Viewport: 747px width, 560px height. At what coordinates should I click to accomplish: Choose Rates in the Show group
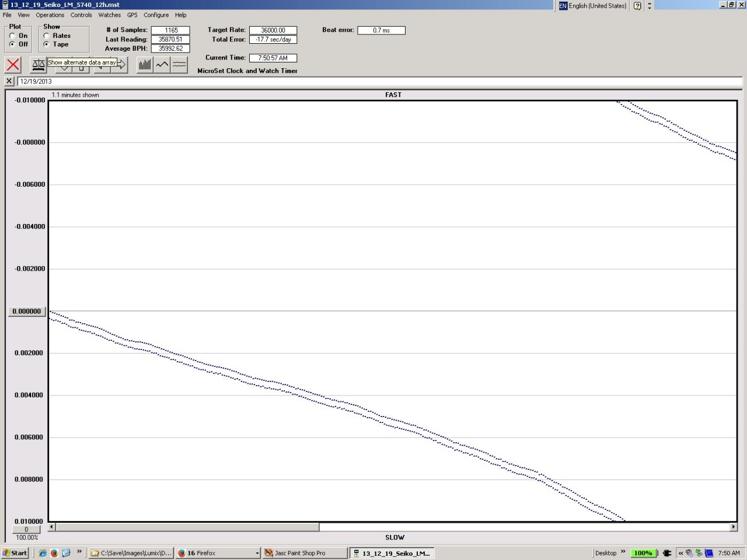click(47, 36)
